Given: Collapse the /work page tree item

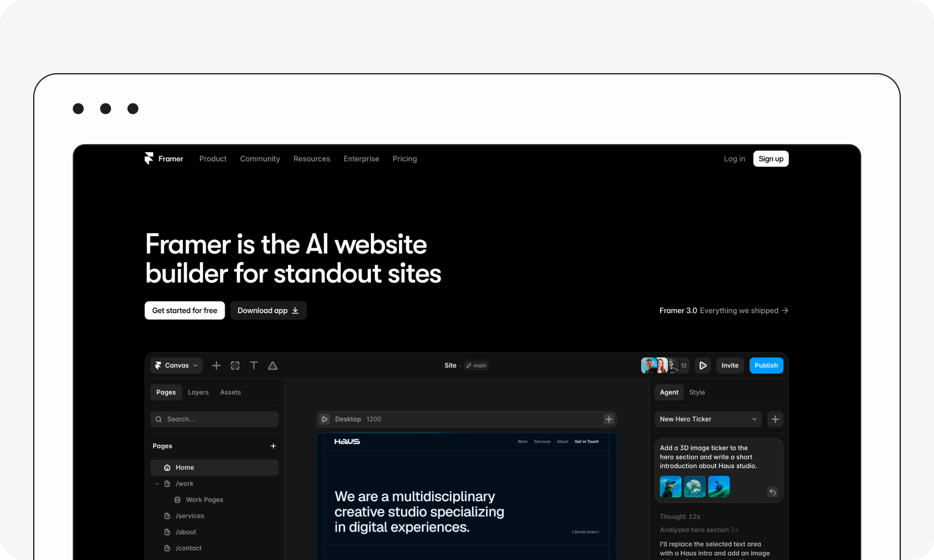Looking at the screenshot, I should pyautogui.click(x=157, y=484).
